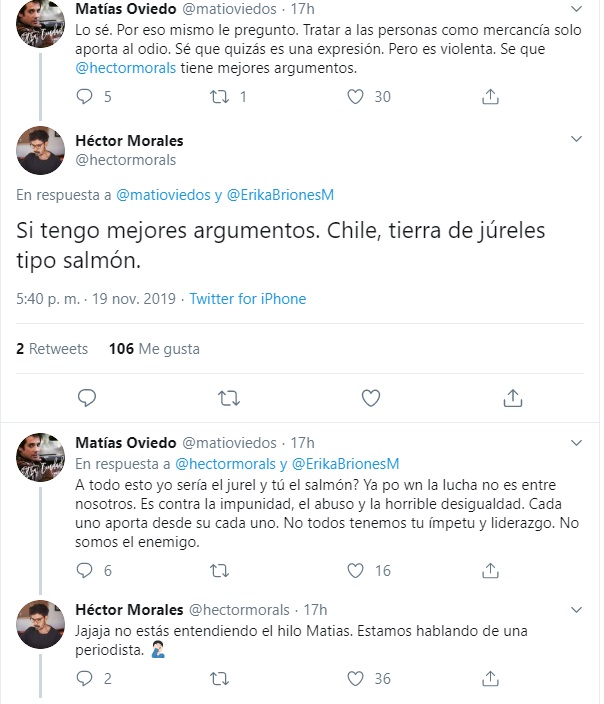
Task: View the 2 Retweets list
Action: pyautogui.click(x=52, y=349)
